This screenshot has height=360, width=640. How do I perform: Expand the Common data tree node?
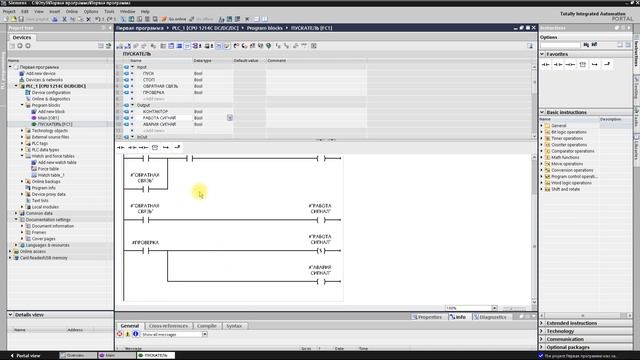click(x=16, y=213)
